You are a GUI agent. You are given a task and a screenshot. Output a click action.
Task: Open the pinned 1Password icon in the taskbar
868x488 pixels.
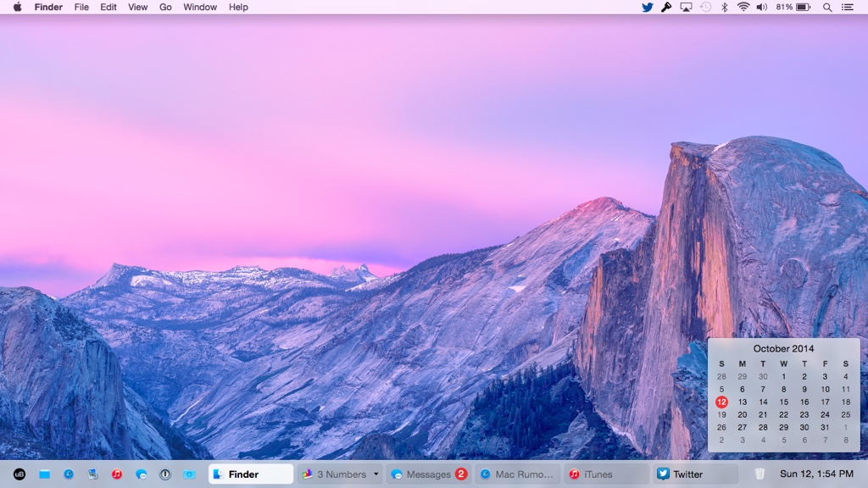tap(165, 474)
